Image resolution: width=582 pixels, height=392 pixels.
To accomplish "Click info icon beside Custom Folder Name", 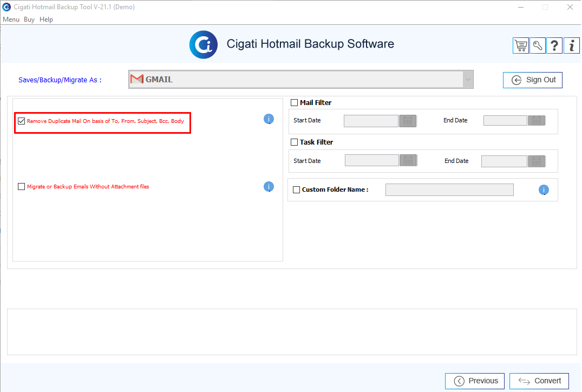I will [544, 190].
